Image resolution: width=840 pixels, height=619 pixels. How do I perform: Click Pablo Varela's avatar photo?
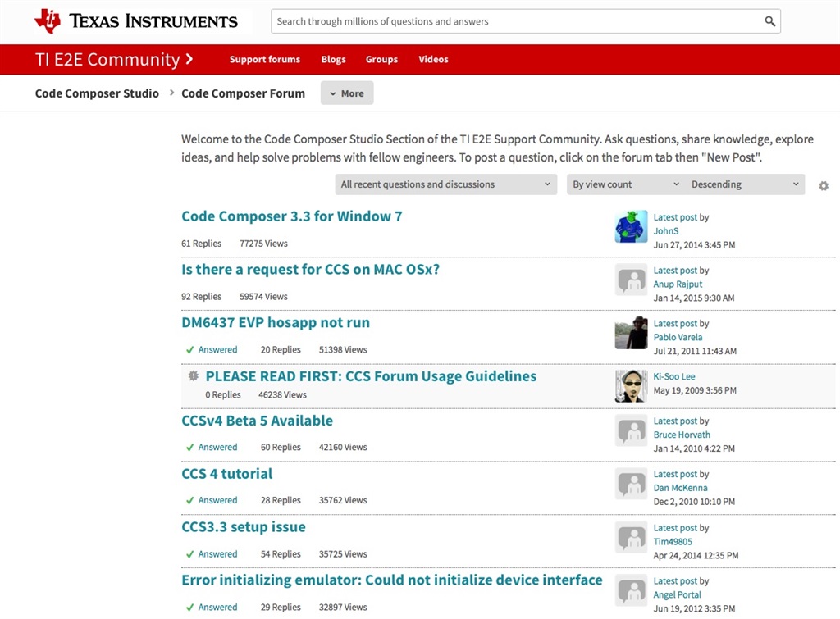[x=631, y=333]
